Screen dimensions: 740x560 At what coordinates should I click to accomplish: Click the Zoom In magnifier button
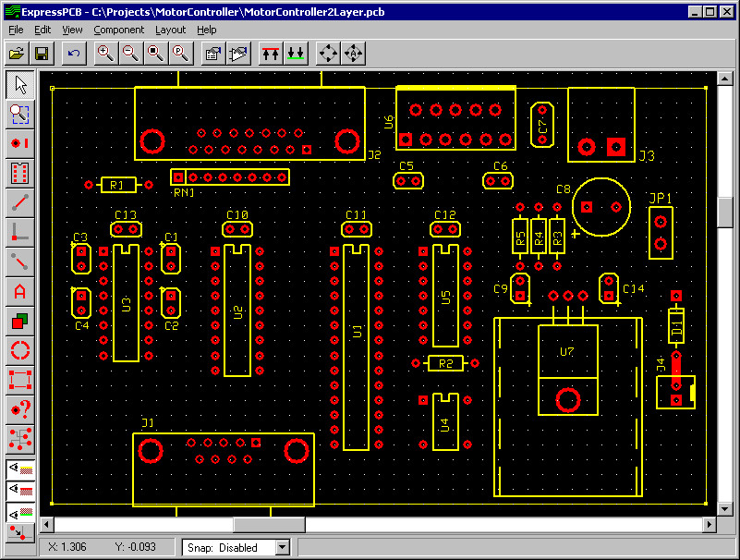[105, 54]
